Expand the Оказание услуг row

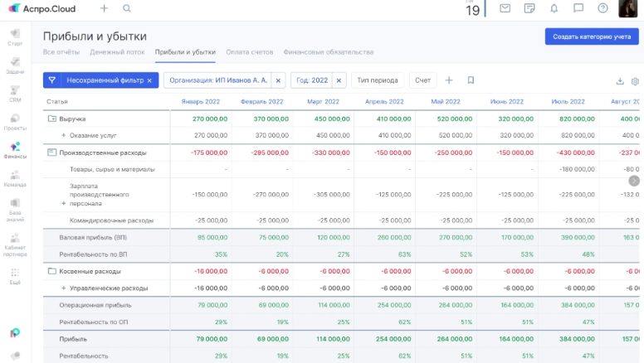(x=63, y=135)
